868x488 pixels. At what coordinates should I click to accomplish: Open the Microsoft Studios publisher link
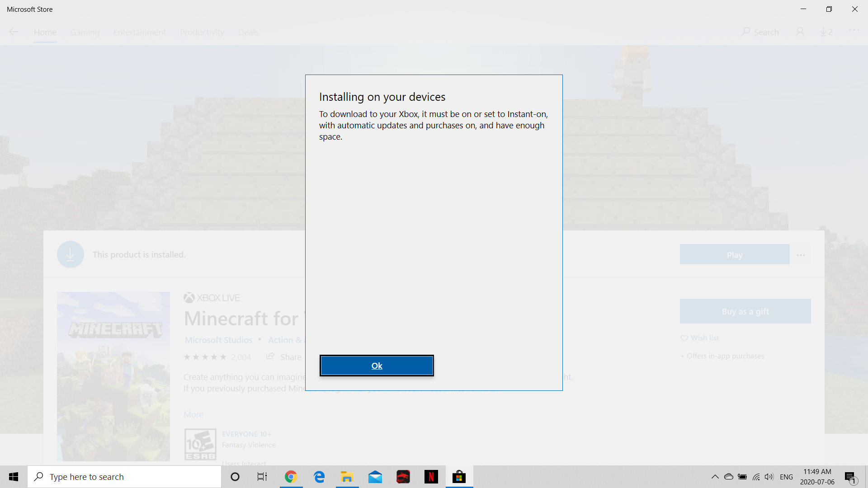point(218,340)
